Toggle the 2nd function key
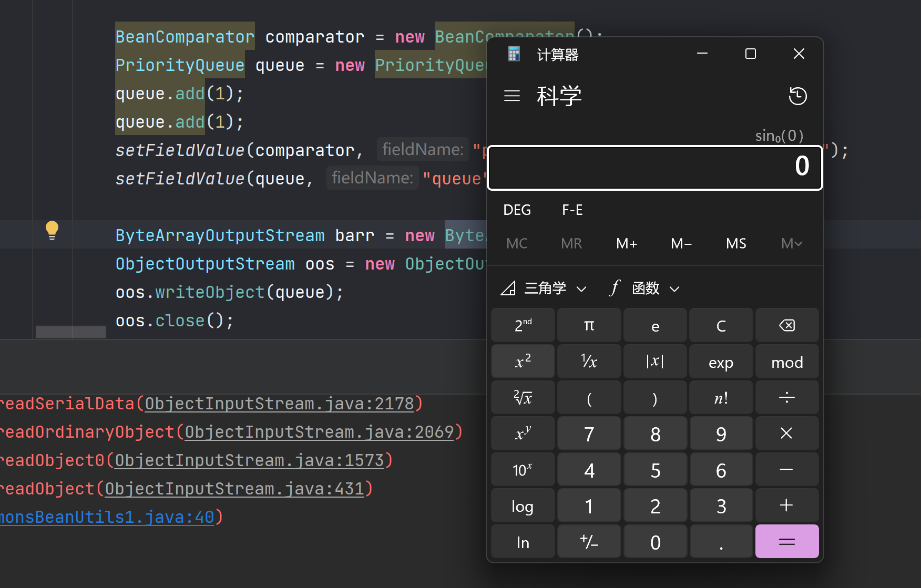Screen dimensions: 921x588 [523, 326]
